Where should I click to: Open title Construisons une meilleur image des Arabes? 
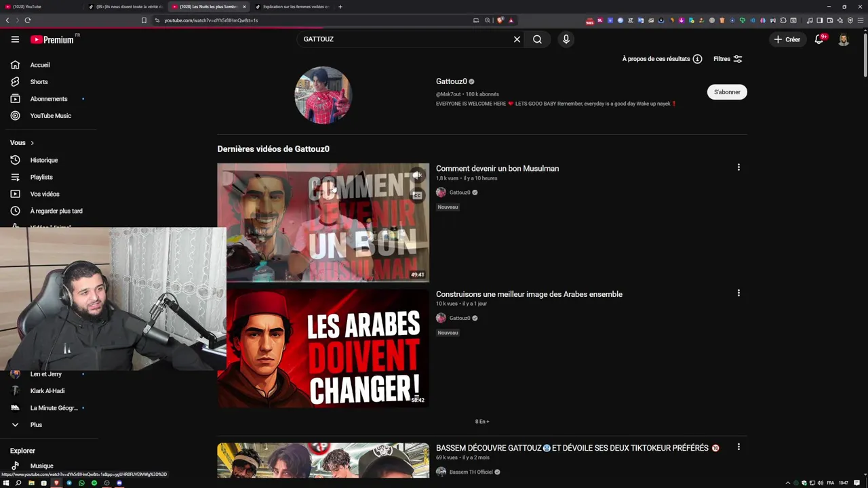click(529, 294)
